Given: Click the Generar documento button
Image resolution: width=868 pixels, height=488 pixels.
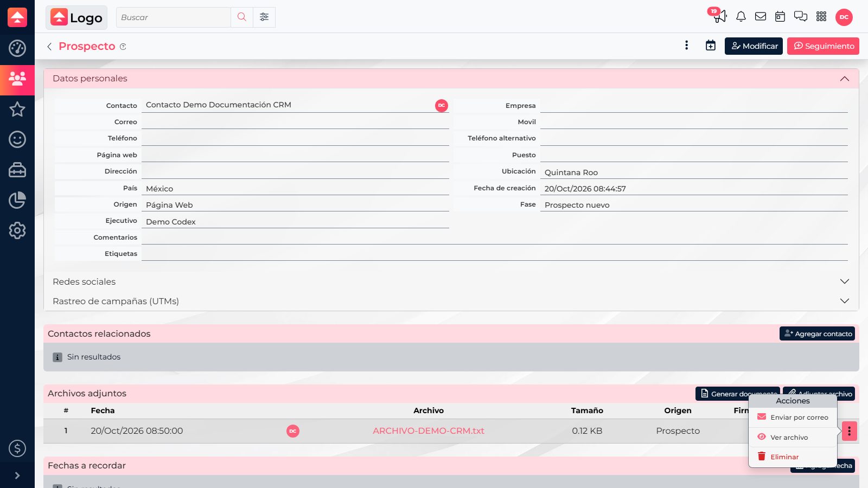Looking at the screenshot, I should click(738, 394).
